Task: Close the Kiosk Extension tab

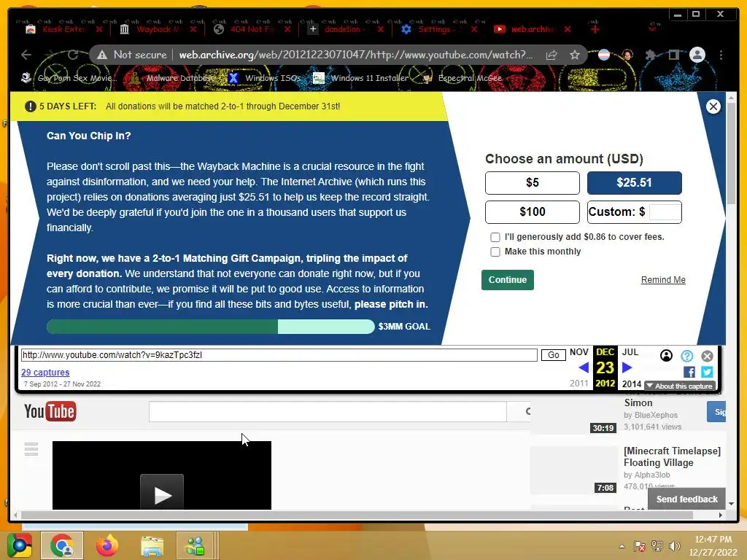Action: [99, 29]
